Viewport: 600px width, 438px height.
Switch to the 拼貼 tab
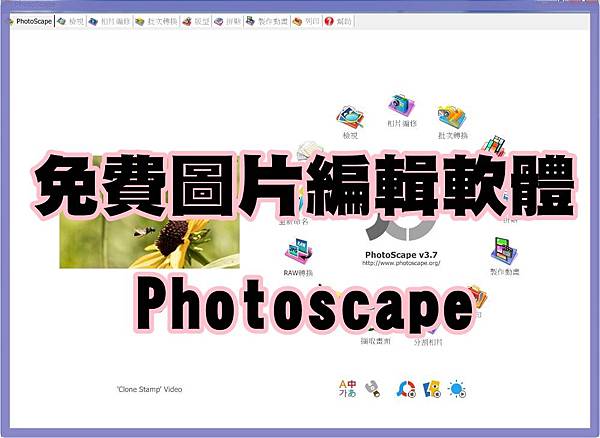pyautogui.click(x=227, y=21)
